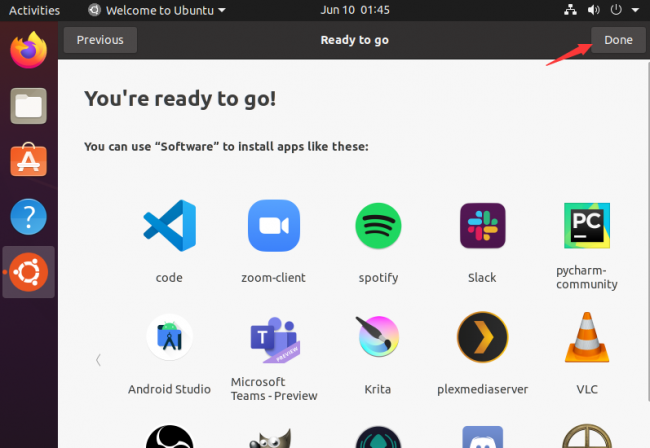Viewport: 650px width, 448px height.
Task: Click the "Android Studio" label text
Action: coord(170,389)
